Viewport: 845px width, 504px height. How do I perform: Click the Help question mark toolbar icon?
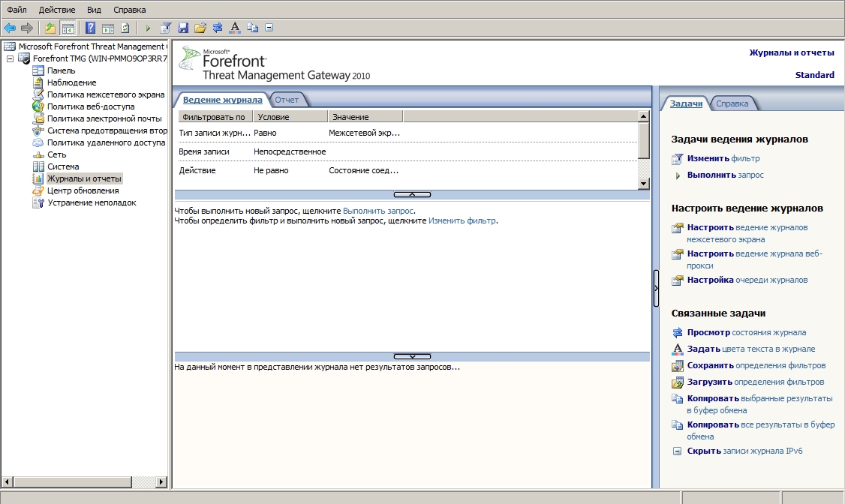point(90,28)
